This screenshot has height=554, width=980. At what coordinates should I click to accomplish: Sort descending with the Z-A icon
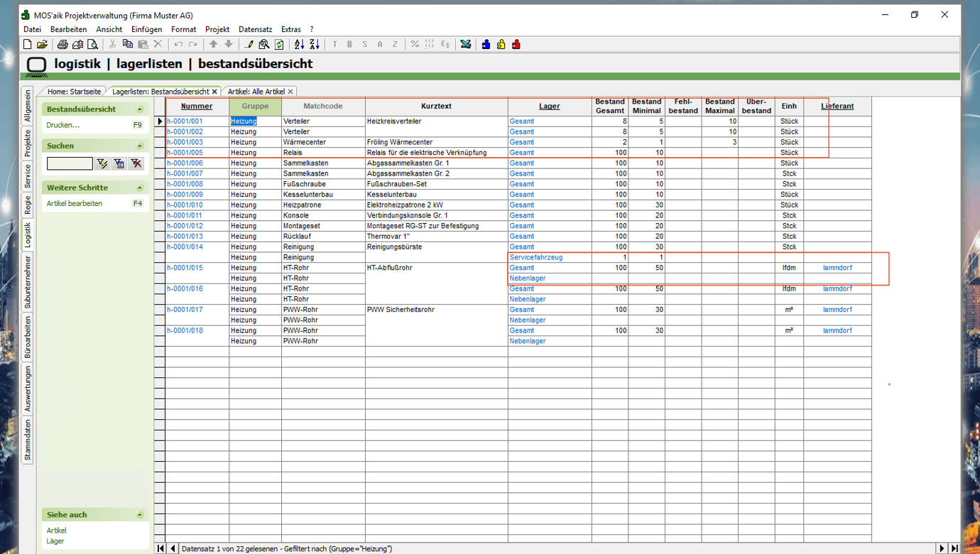click(x=314, y=45)
